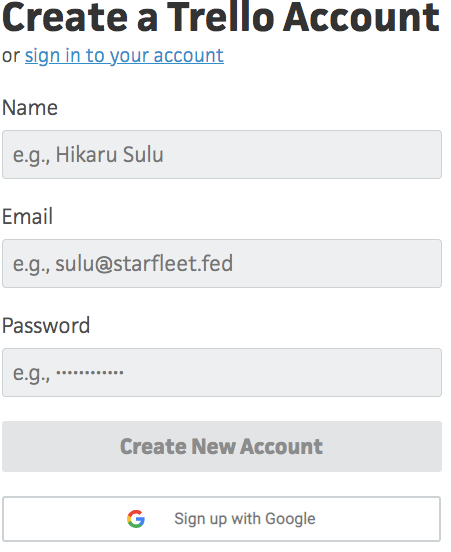Click the Google G logo icon

pyautogui.click(x=136, y=519)
